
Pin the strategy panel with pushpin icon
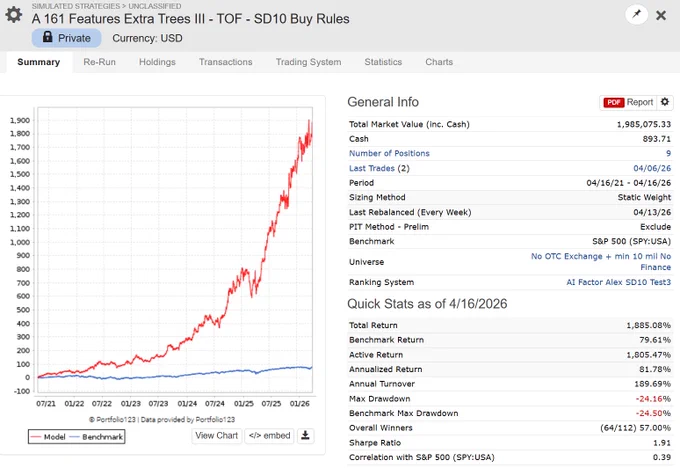click(637, 14)
